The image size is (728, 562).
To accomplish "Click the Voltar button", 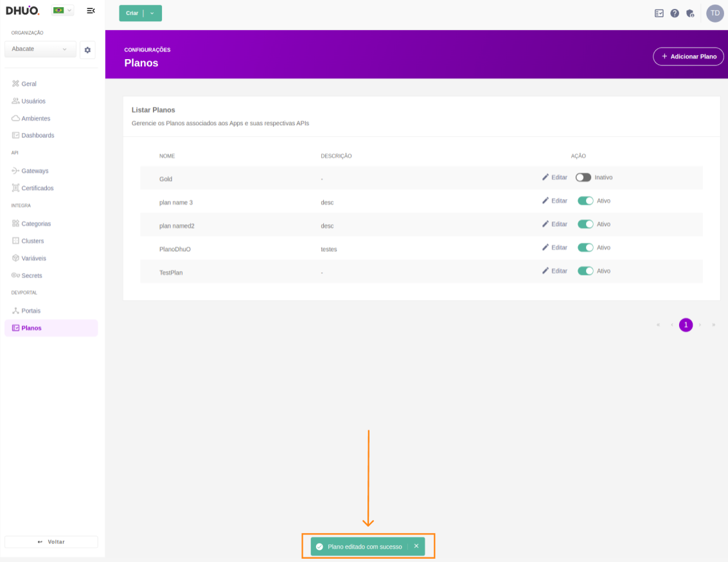I will click(x=51, y=541).
